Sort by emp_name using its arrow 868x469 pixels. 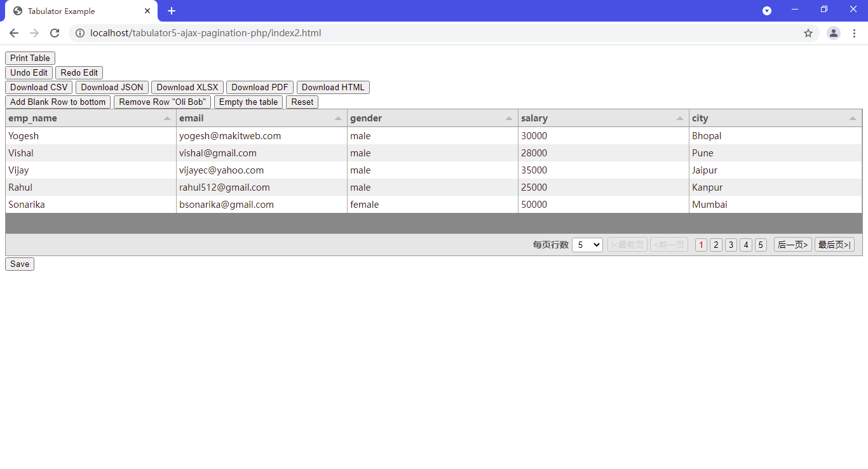pos(167,118)
